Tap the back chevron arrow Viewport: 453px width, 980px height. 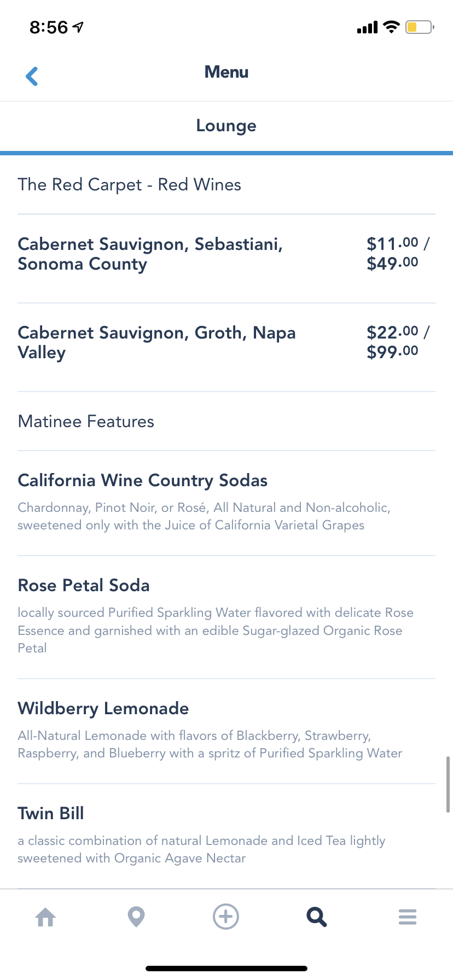click(32, 76)
